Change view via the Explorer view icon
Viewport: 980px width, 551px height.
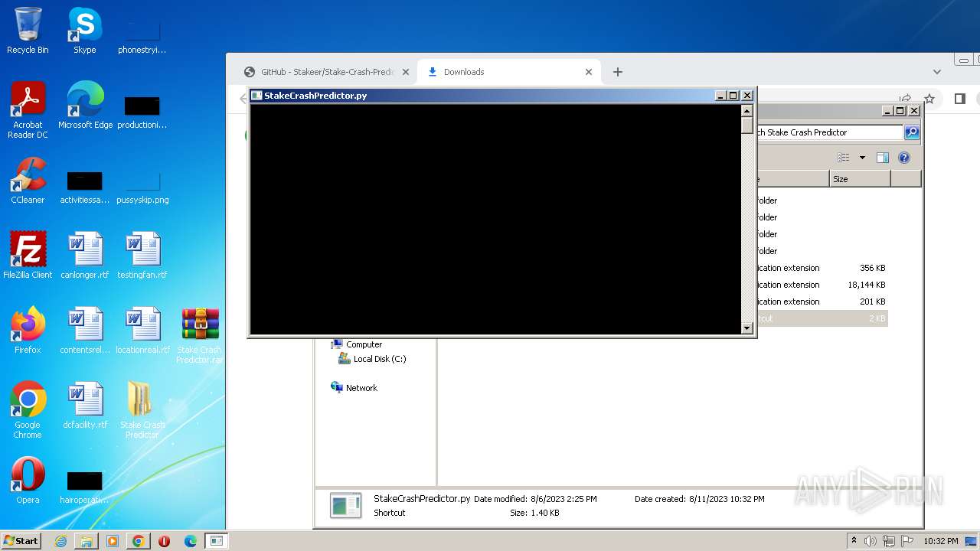point(844,158)
